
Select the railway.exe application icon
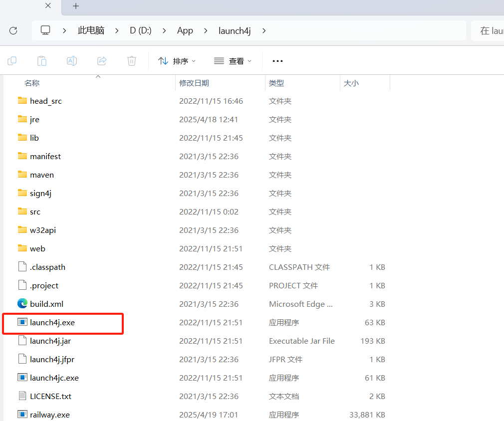(x=22, y=414)
